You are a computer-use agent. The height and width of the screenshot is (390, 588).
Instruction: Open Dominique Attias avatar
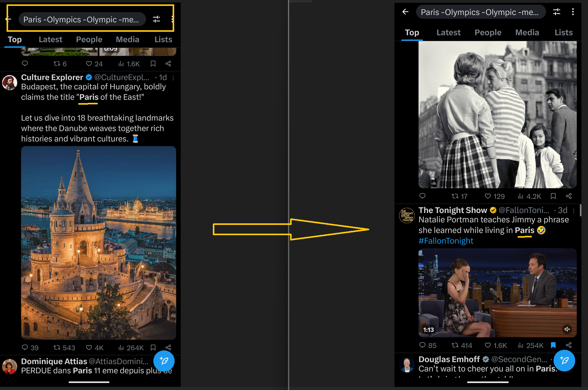coord(10,366)
